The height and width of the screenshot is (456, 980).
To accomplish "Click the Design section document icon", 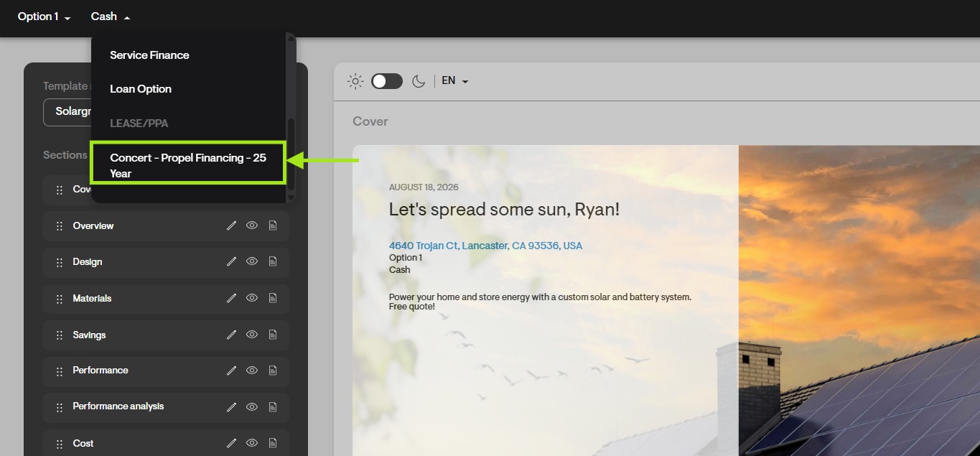I will tap(273, 261).
